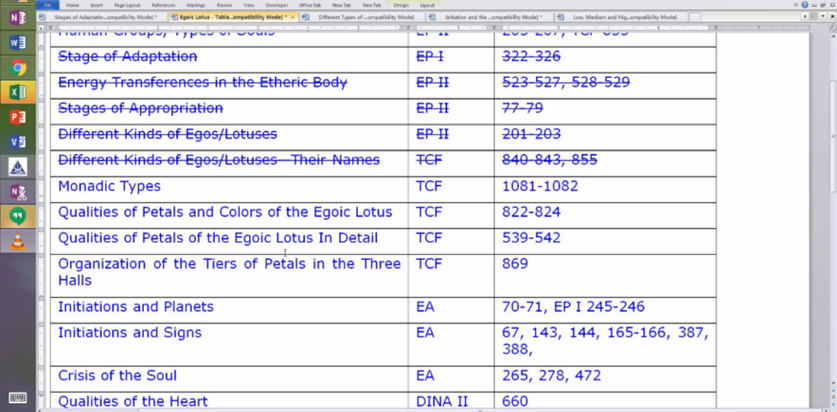This screenshot has width=837, height=412.
Task: Open Visio from the taskbar
Action: (x=17, y=142)
